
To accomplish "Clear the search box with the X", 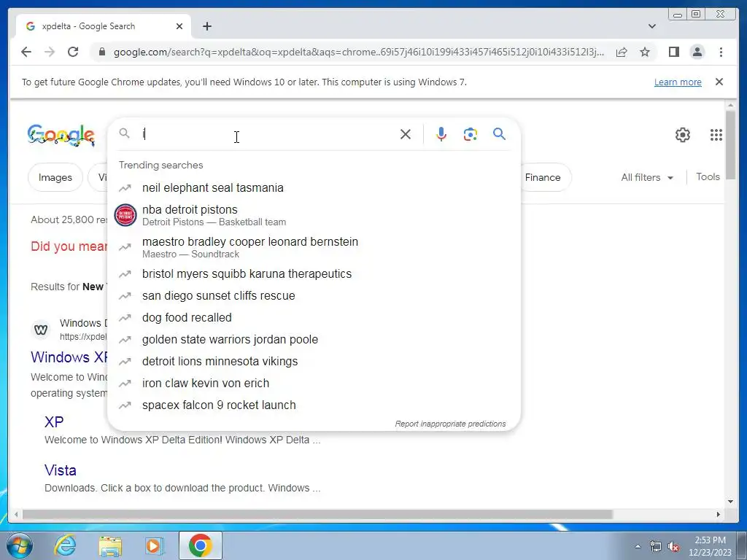I will 406,134.
